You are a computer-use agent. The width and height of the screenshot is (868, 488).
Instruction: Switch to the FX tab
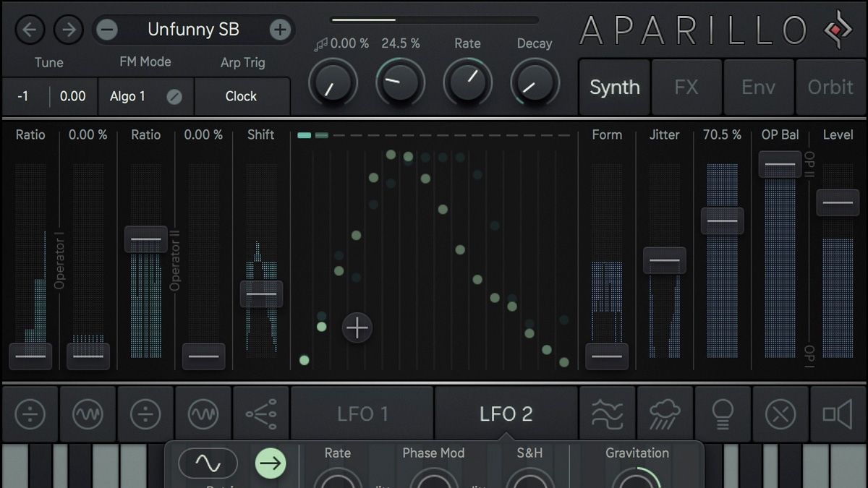[686, 87]
